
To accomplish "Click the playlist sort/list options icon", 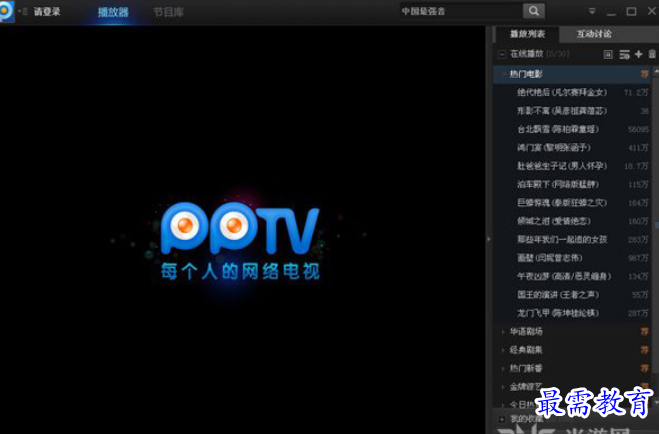I will pyautogui.click(x=625, y=54).
